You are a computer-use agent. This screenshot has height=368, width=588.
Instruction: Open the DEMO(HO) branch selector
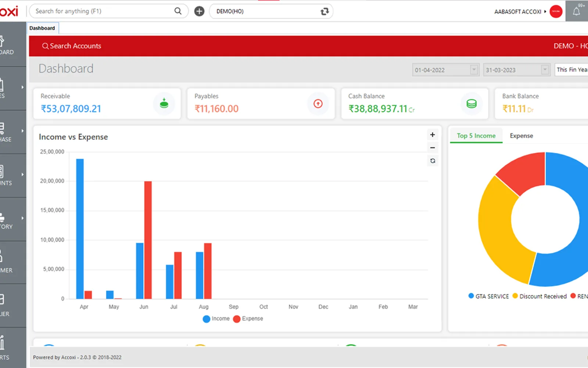[x=271, y=11]
